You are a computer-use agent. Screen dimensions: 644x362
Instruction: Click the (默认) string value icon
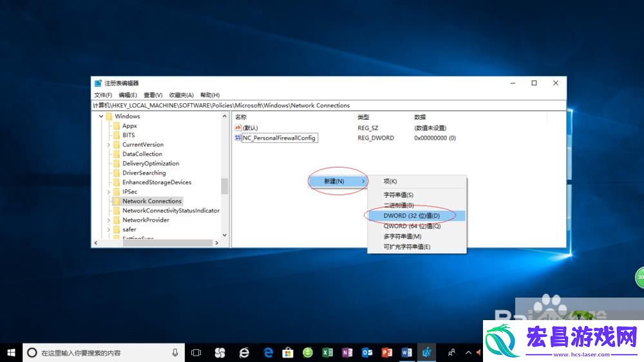(x=238, y=128)
